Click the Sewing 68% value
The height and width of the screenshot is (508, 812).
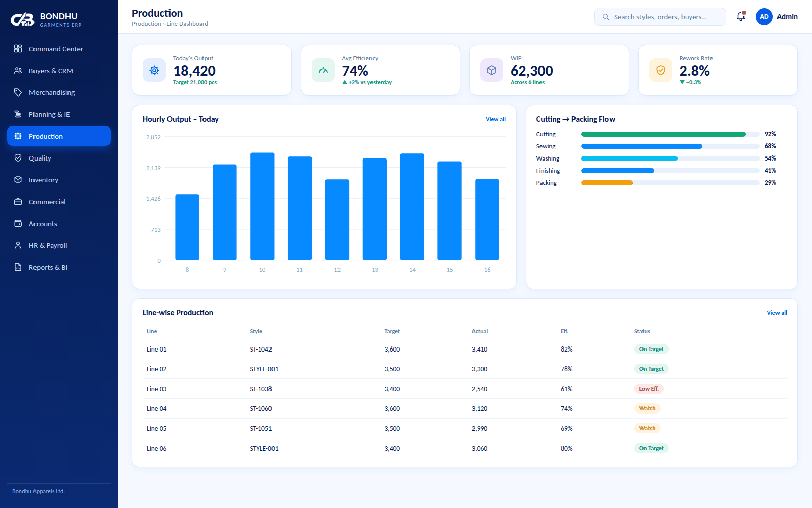click(x=770, y=146)
